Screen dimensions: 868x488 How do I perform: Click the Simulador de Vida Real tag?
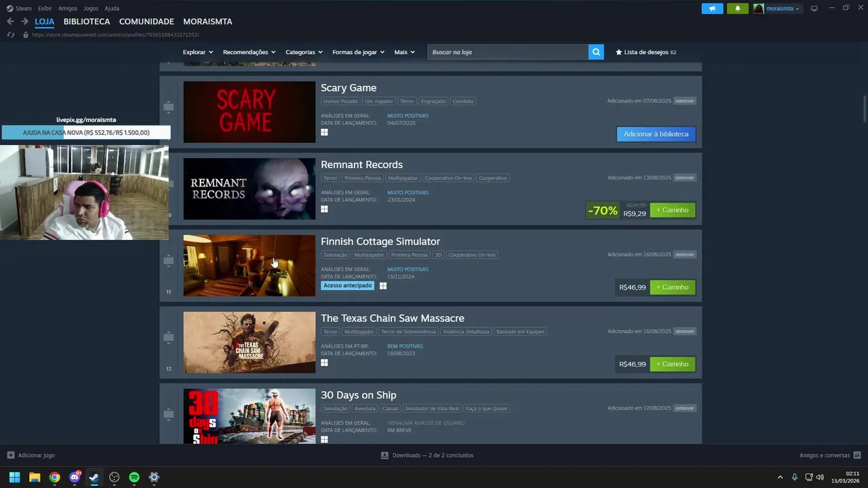point(432,409)
